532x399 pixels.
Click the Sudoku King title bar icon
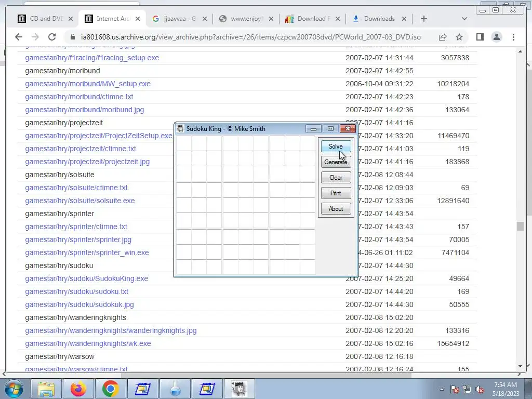pyautogui.click(x=180, y=129)
